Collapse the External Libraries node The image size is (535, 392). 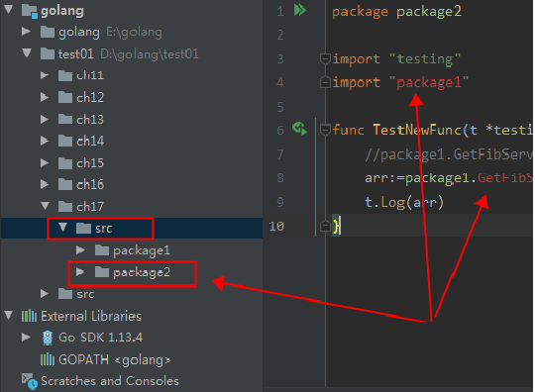9,316
